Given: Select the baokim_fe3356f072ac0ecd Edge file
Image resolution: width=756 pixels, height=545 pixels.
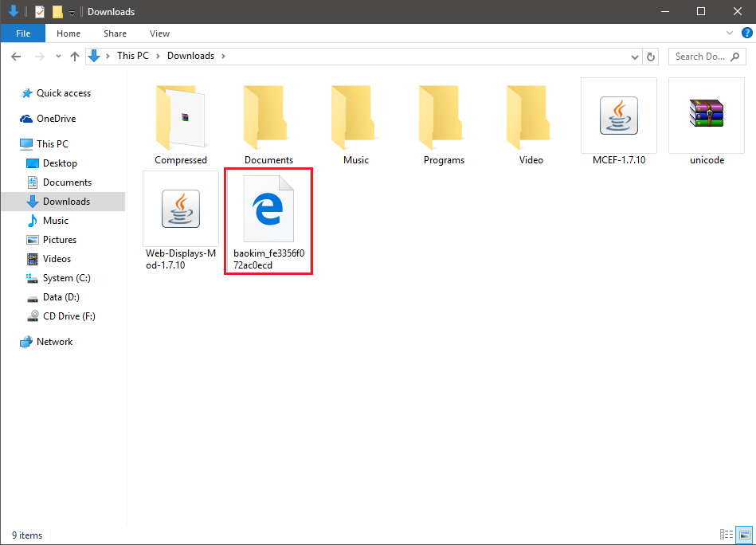Looking at the screenshot, I should [268, 222].
